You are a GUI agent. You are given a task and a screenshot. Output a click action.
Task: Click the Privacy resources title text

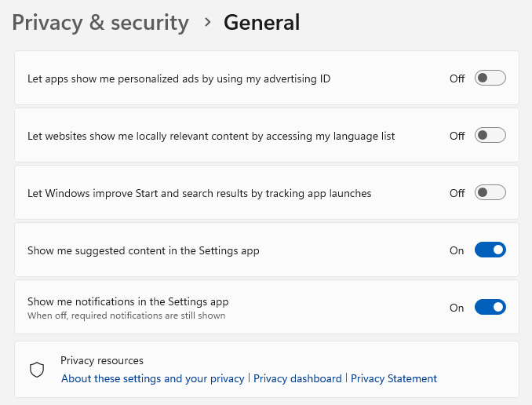click(x=102, y=361)
